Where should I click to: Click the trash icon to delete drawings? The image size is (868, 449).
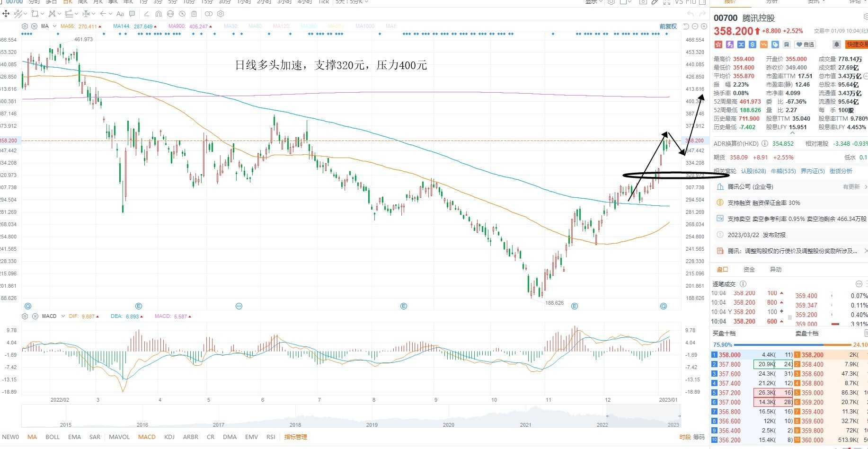[x=194, y=14]
